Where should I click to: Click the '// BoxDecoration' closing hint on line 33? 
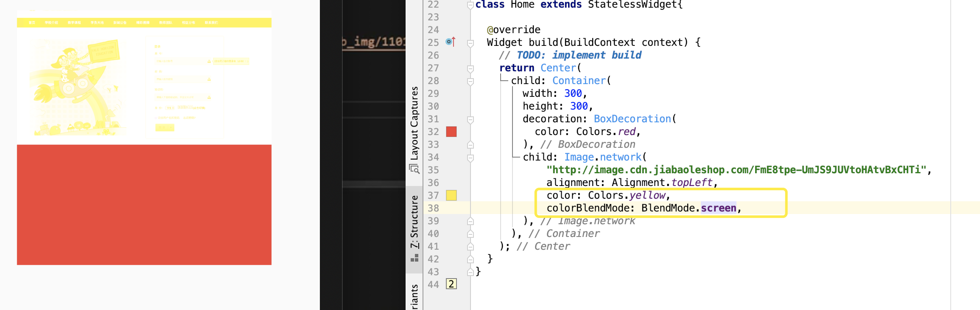click(588, 144)
